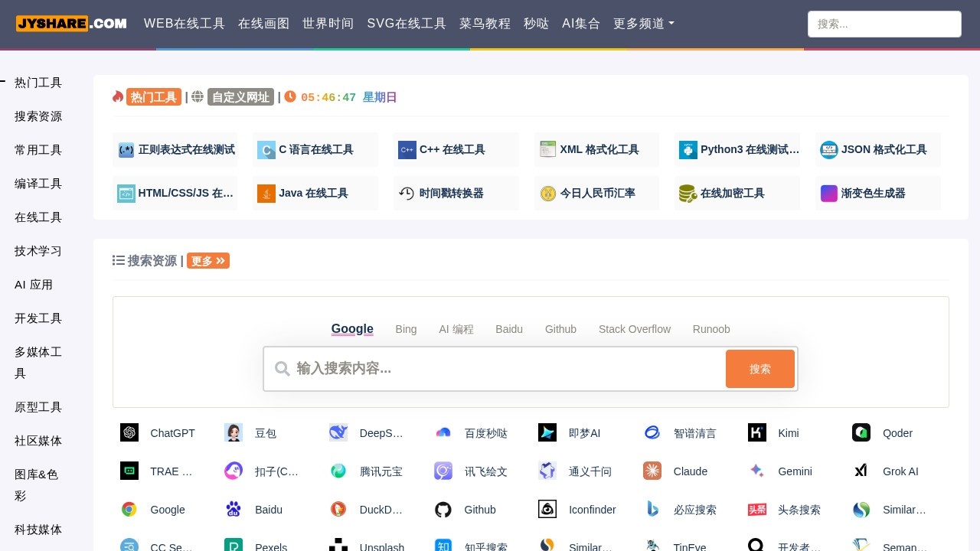
Task: Select the Java online tool icon
Action: tap(266, 194)
